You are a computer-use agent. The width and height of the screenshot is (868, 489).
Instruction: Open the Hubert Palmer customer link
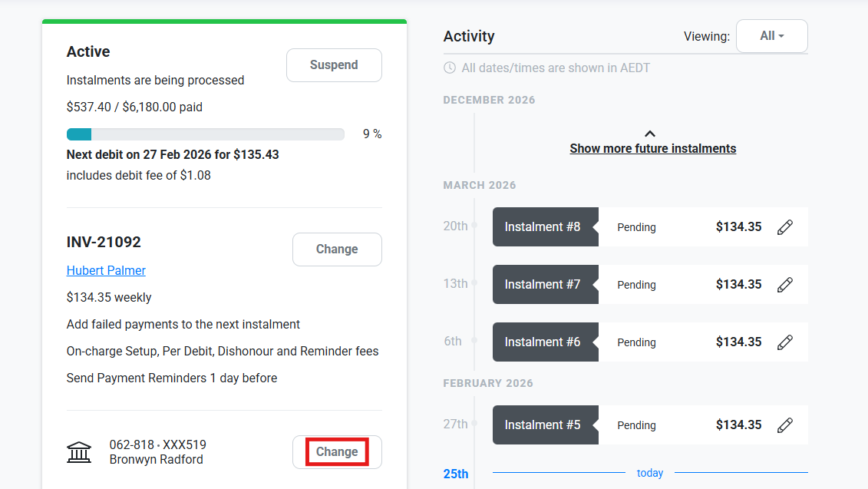point(106,270)
